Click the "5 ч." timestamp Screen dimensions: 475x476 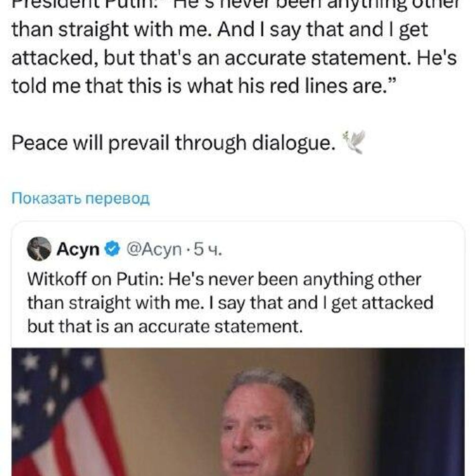coord(208,249)
